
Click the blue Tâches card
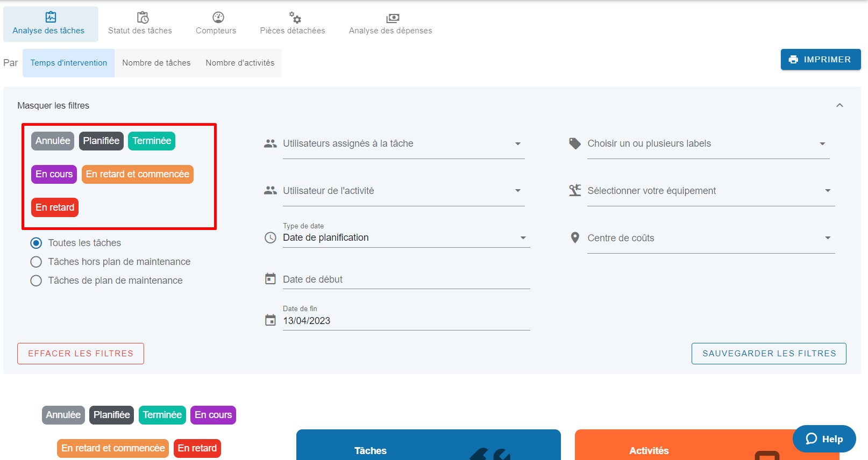429,445
